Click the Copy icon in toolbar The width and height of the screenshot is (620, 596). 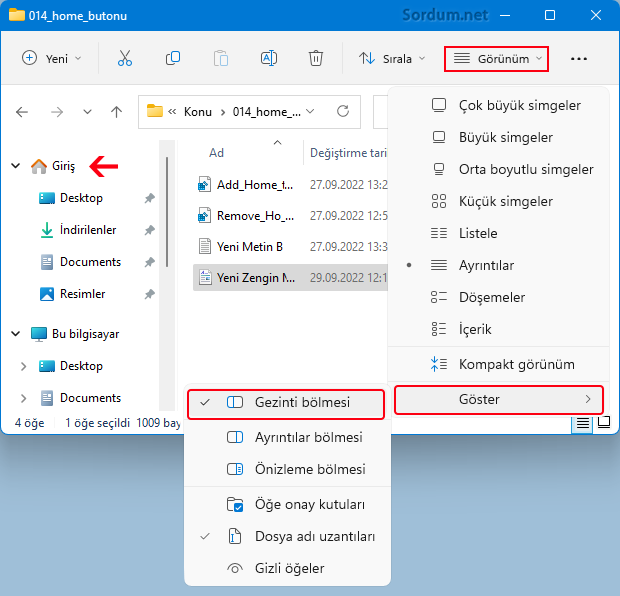(173, 58)
